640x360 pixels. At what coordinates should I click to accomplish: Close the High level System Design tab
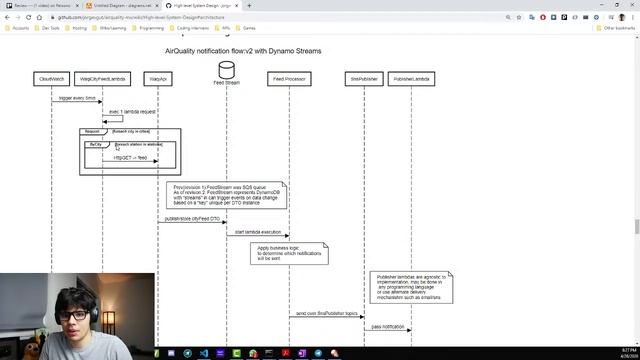tap(237, 6)
